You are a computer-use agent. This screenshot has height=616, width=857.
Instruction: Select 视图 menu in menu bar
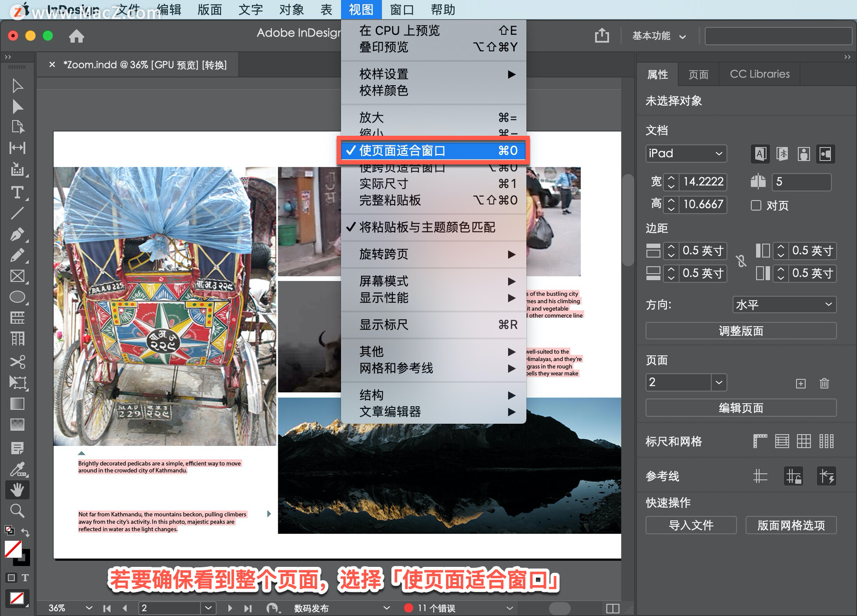(360, 8)
